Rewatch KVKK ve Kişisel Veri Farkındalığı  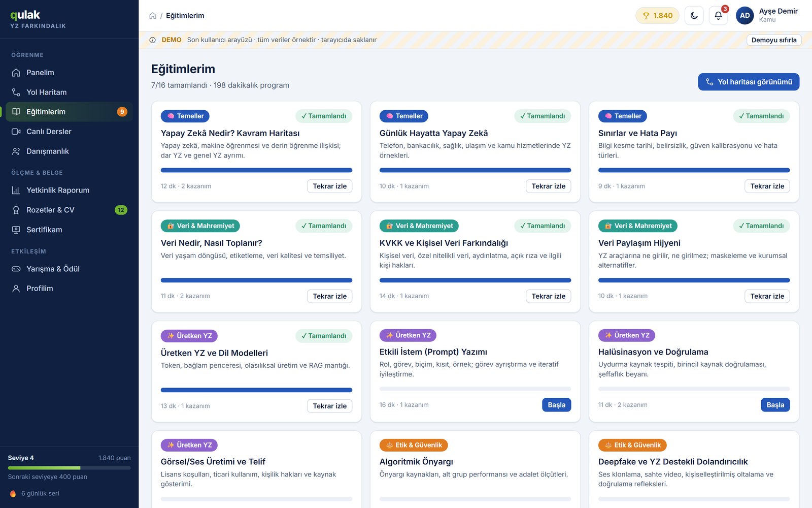pos(548,296)
